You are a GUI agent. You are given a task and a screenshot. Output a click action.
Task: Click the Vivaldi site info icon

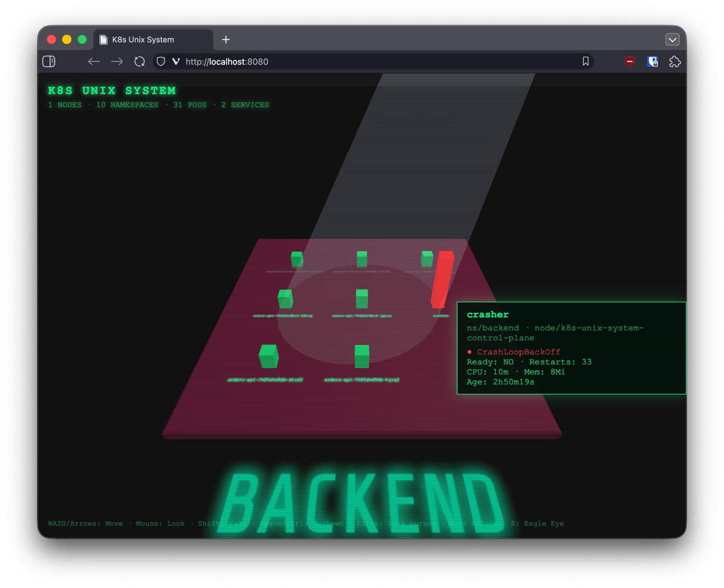[176, 62]
